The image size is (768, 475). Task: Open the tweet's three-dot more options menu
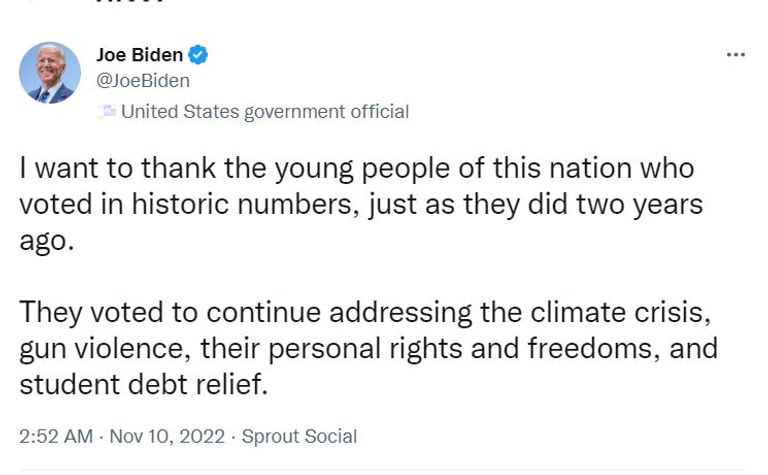736,55
